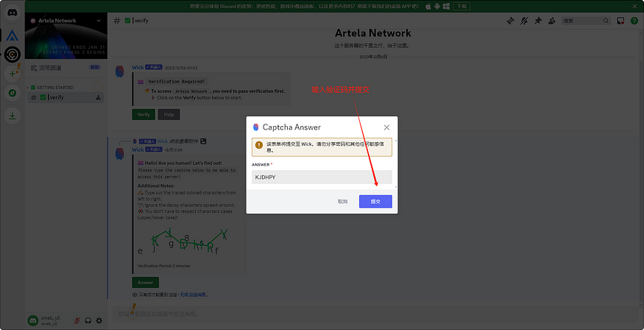This screenshot has width=644, height=330.
Task: Click the image attachment icon in reply preview
Action: point(203,141)
